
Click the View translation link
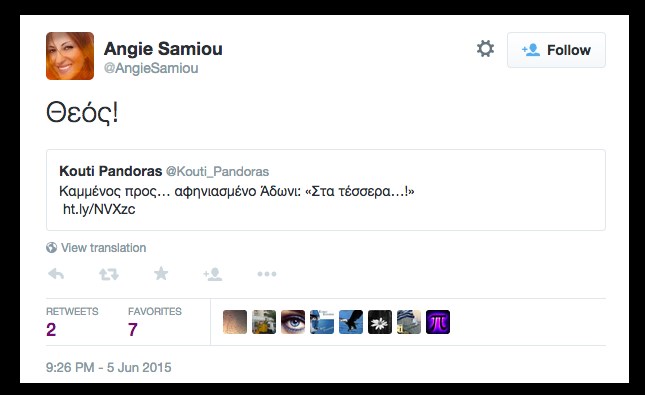(x=103, y=248)
